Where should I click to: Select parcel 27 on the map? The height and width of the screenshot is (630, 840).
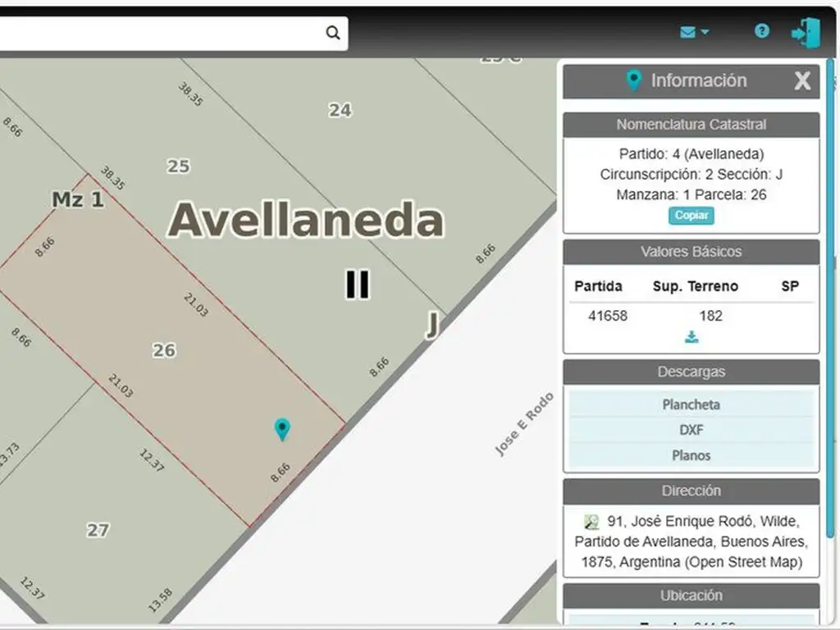tap(98, 530)
